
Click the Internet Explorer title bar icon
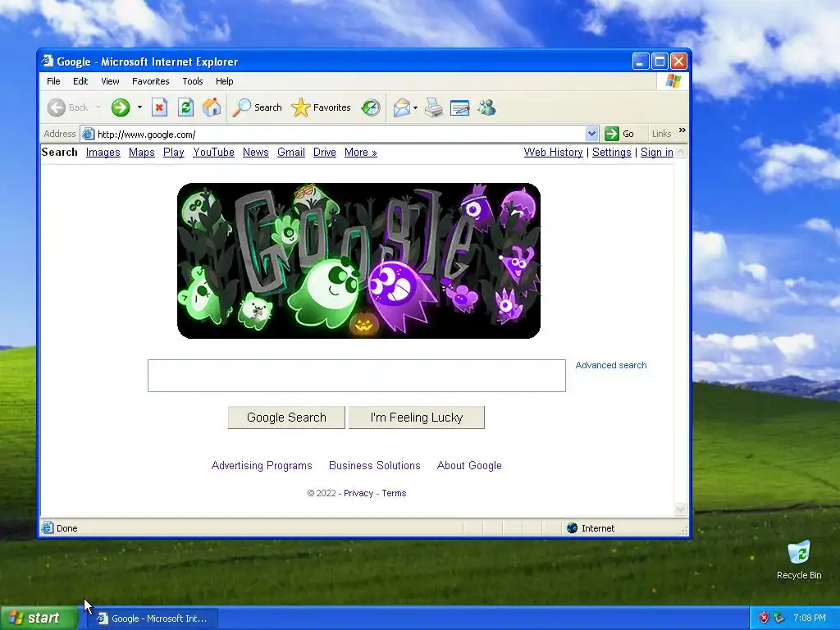click(x=48, y=61)
